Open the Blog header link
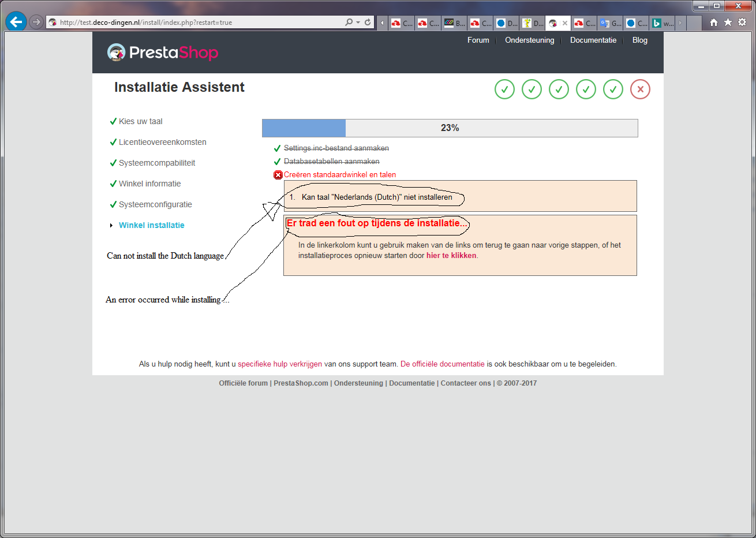756x538 pixels. [x=639, y=40]
